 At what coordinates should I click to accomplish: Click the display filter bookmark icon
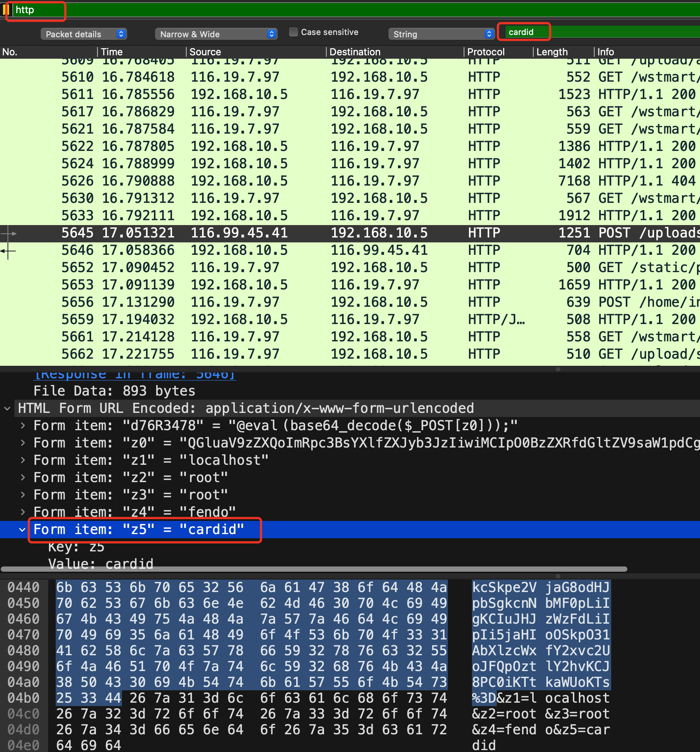(x=6, y=10)
